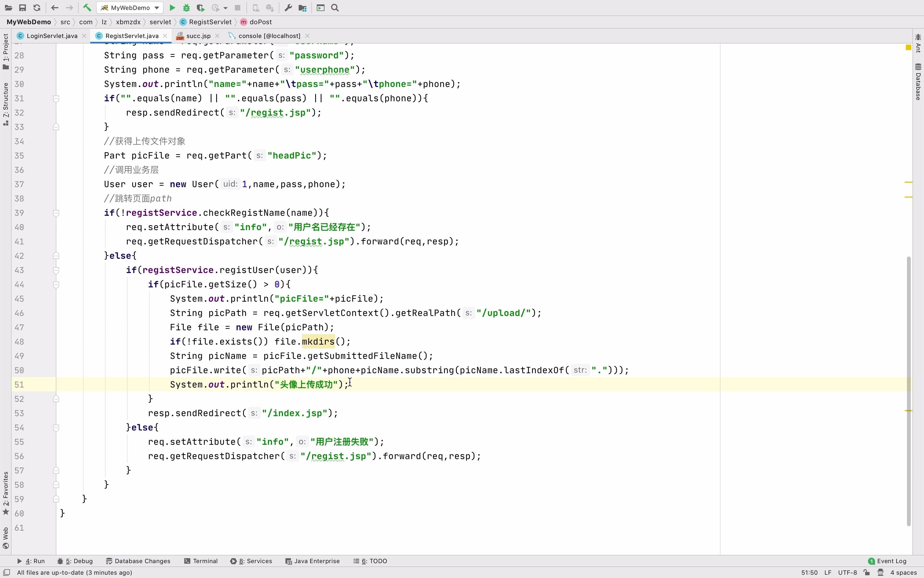Viewport: 924px width, 578px height.
Task: Collapse the code block at line 31
Action: [56, 99]
